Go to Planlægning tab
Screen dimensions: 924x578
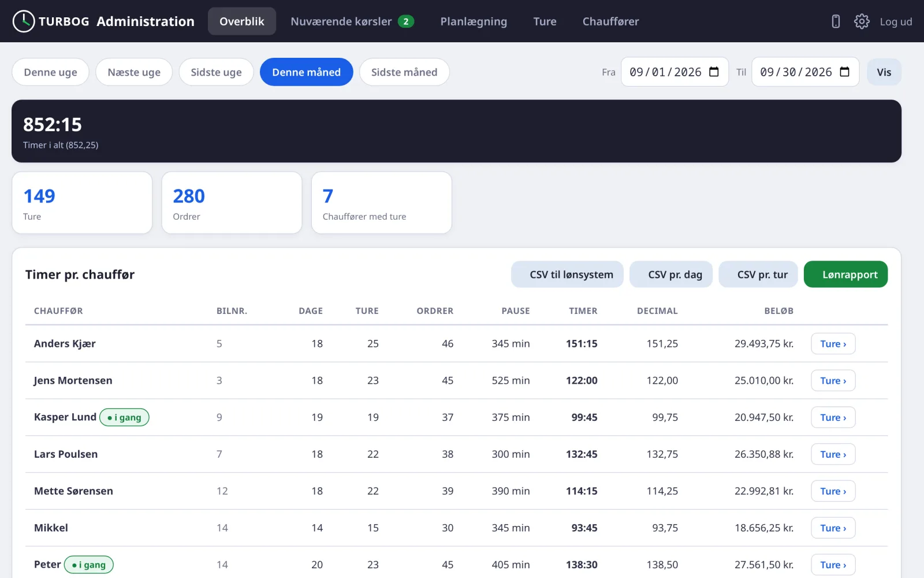[474, 21]
